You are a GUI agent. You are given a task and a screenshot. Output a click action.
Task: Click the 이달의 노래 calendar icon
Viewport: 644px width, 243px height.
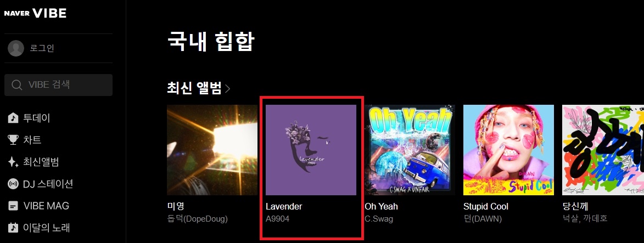13,228
